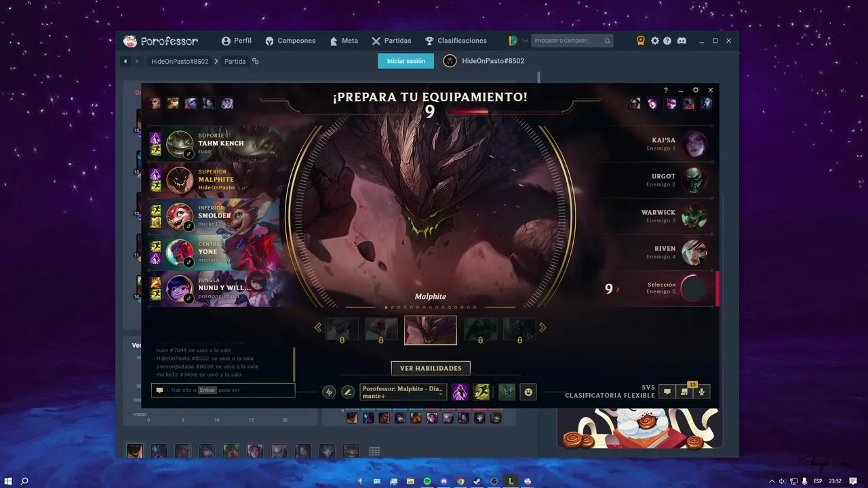Go back with the left arrow
Image resolution: width=868 pixels, height=488 pixels.
pos(125,61)
